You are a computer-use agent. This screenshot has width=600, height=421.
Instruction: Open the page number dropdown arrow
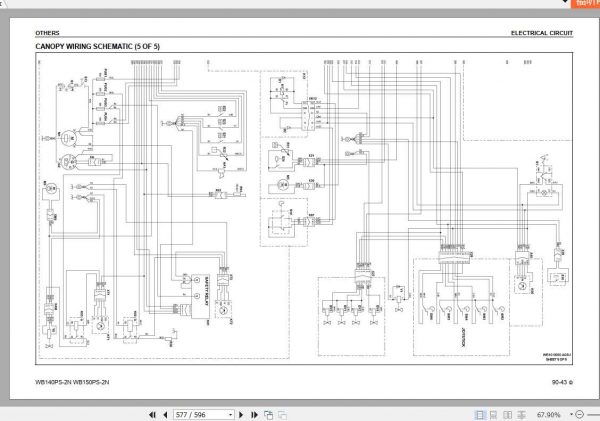click(230, 415)
